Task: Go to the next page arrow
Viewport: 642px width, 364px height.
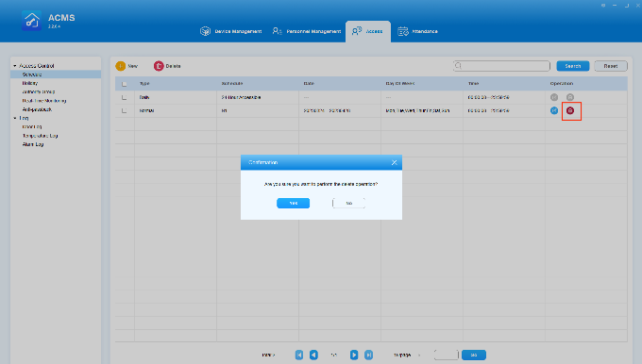Action: tap(354, 355)
